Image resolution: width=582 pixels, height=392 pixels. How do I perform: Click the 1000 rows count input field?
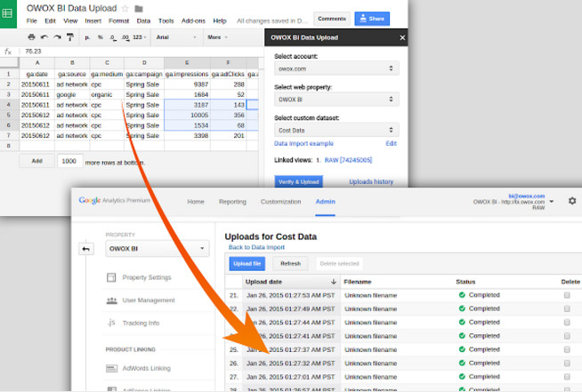point(69,161)
